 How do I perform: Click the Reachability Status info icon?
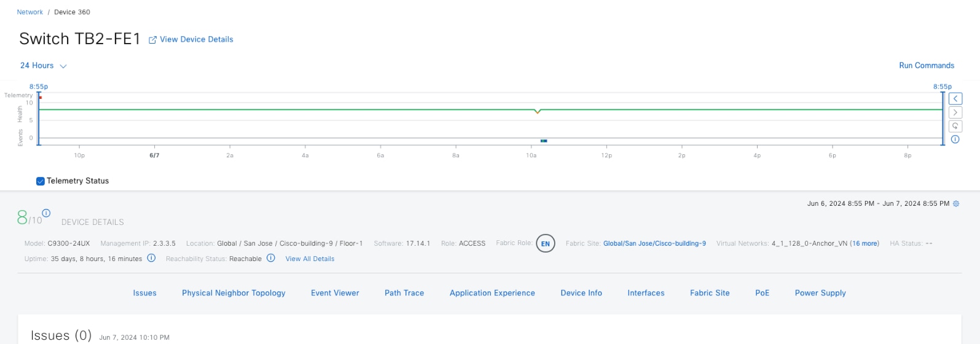(270, 259)
